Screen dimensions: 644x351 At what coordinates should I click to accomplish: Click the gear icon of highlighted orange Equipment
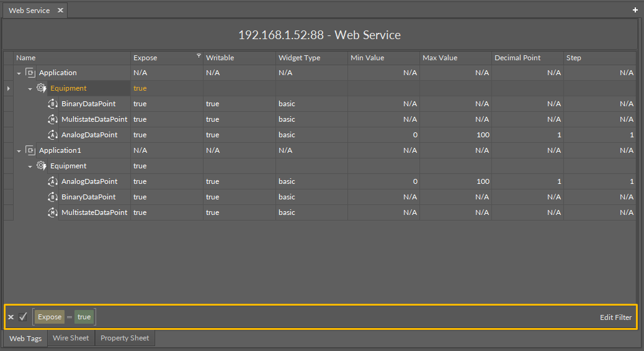42,88
